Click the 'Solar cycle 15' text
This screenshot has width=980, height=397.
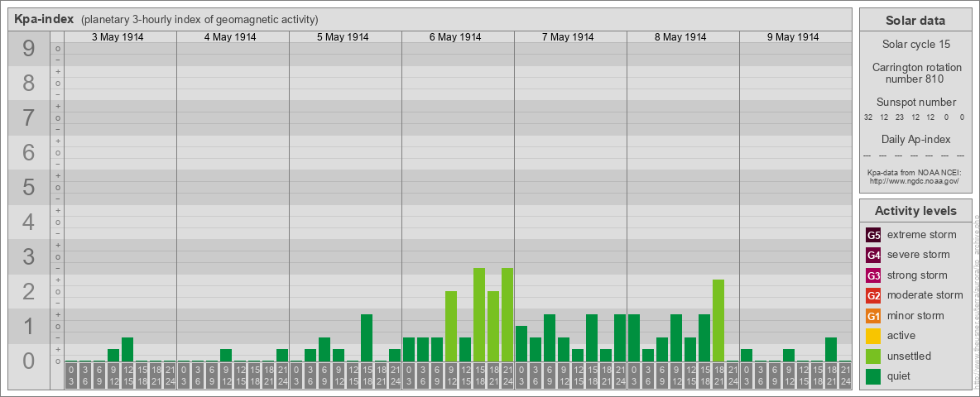click(x=915, y=45)
